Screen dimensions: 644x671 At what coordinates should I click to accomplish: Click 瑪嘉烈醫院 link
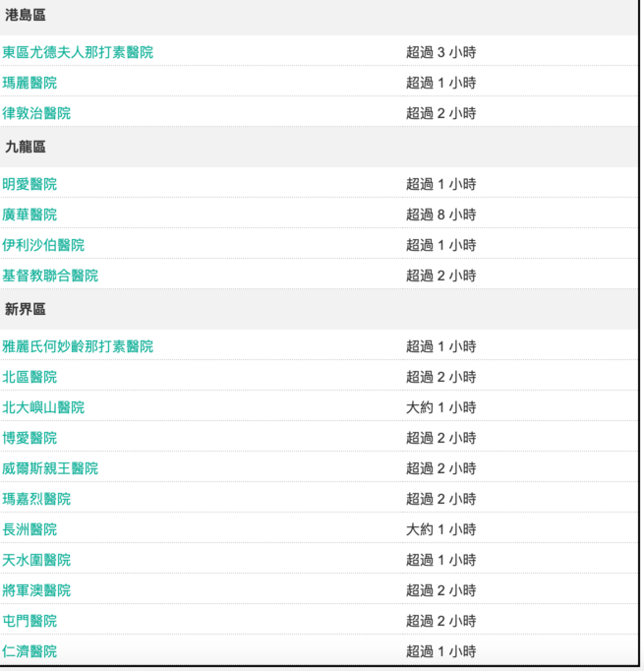pos(36,499)
